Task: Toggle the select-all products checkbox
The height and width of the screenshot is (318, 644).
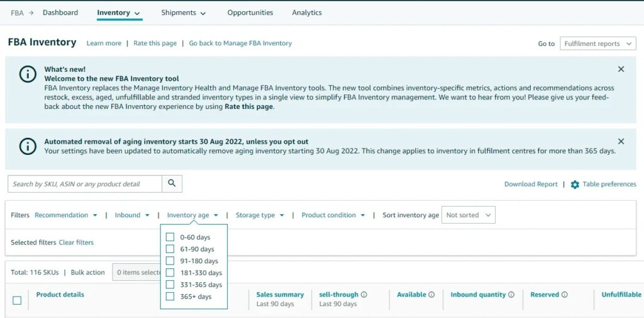Action: tap(17, 300)
